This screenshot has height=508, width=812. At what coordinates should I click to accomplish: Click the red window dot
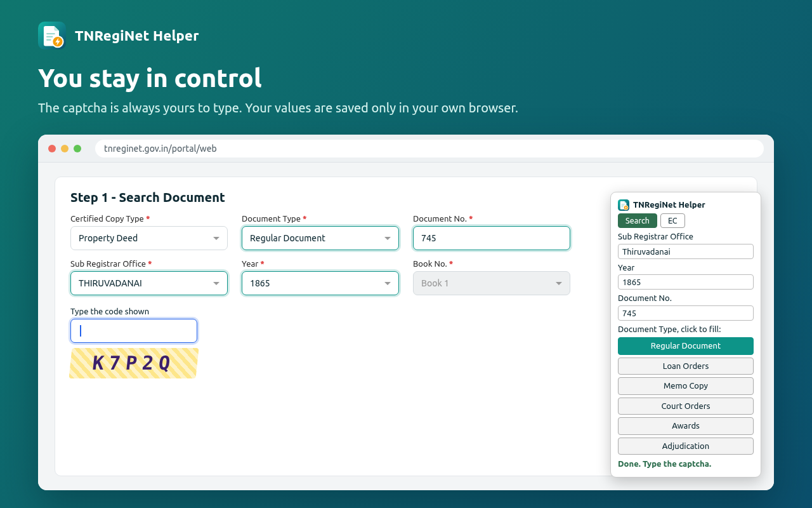click(x=52, y=149)
